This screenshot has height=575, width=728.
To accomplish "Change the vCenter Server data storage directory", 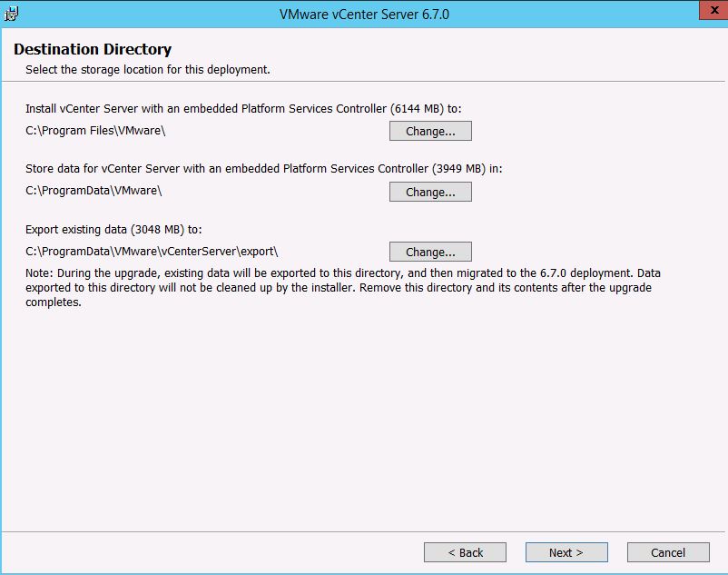I will (x=430, y=192).
